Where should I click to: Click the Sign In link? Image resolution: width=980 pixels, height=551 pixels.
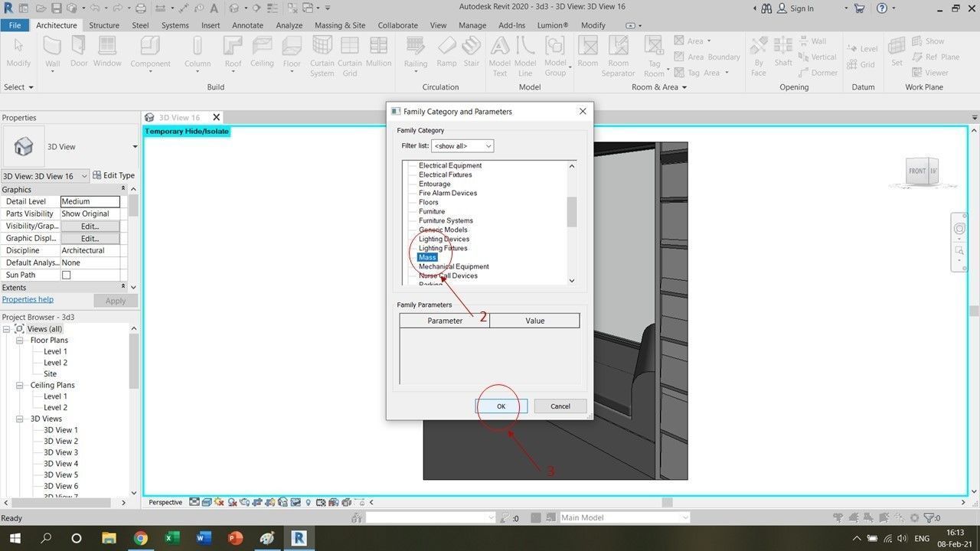click(802, 8)
